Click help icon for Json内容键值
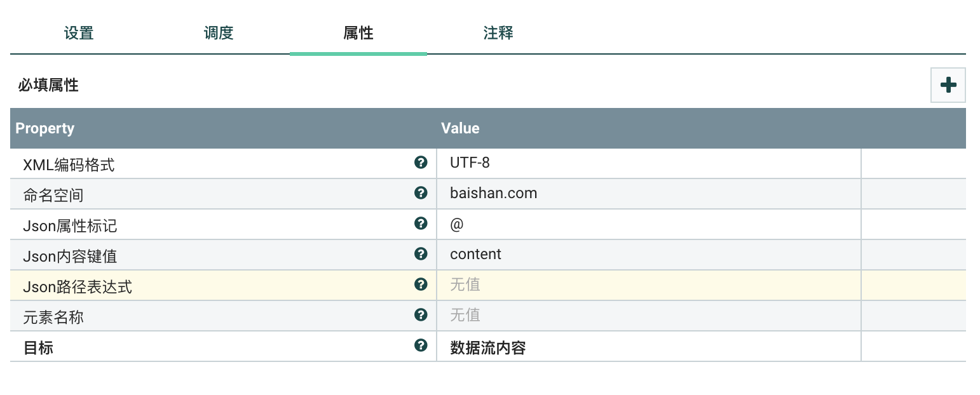Screen dimensions: 980x395 [420, 254]
